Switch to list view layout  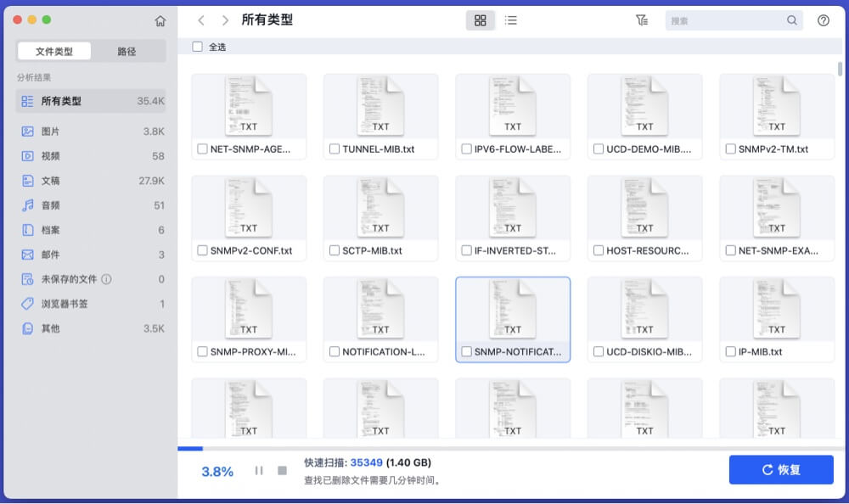click(510, 20)
